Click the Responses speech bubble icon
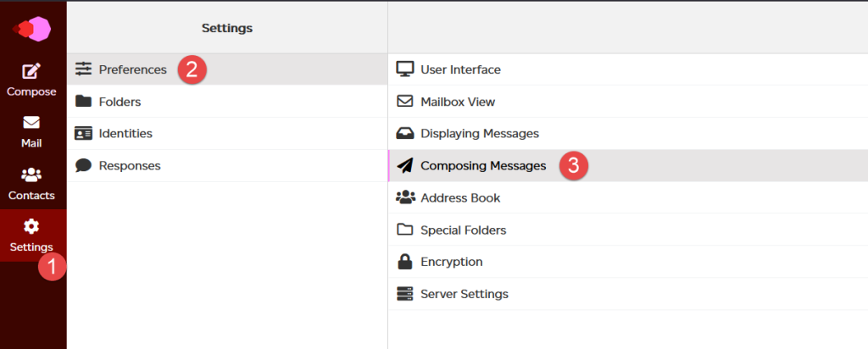This screenshot has width=868, height=349. (x=84, y=165)
